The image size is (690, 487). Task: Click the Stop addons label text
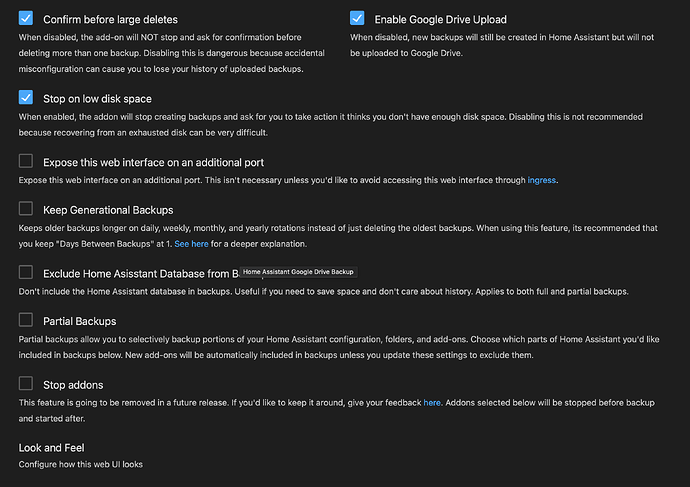click(x=73, y=384)
